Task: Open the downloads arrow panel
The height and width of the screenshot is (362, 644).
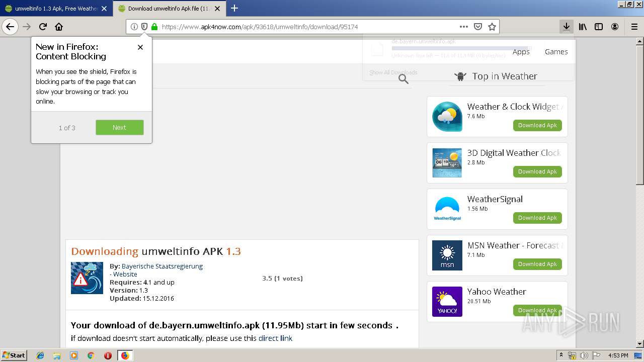Action: coord(566,27)
